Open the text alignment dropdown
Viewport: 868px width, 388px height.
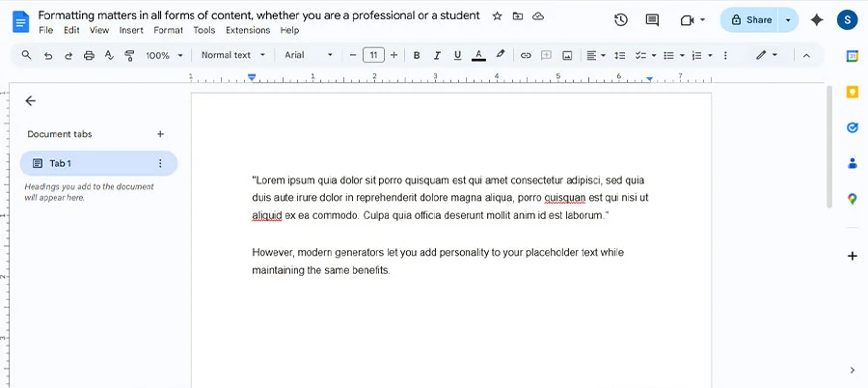tap(596, 55)
